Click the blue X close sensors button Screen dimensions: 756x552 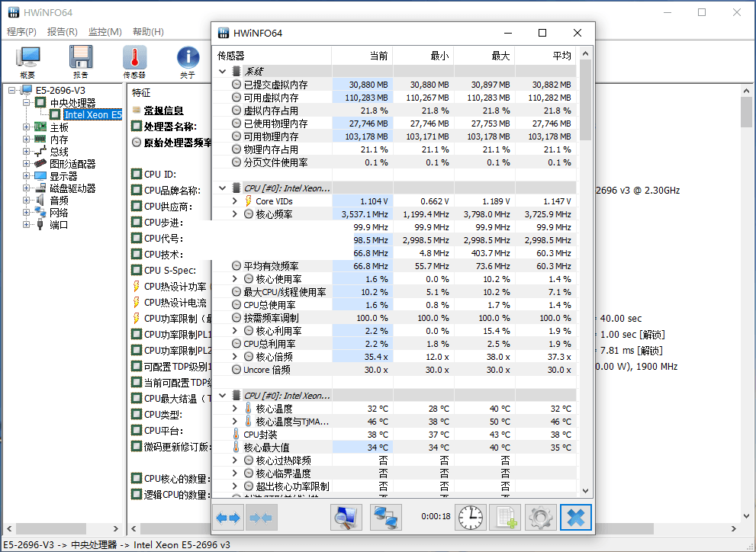pyautogui.click(x=576, y=518)
